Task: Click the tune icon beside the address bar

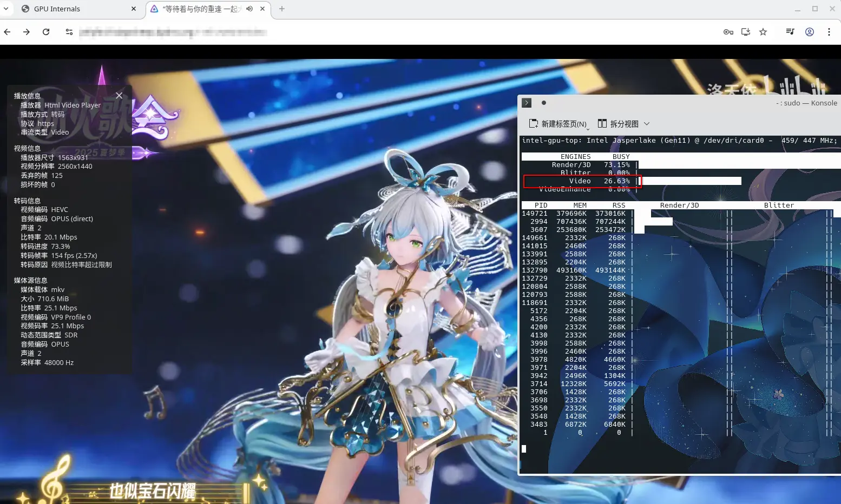Action: point(69,32)
